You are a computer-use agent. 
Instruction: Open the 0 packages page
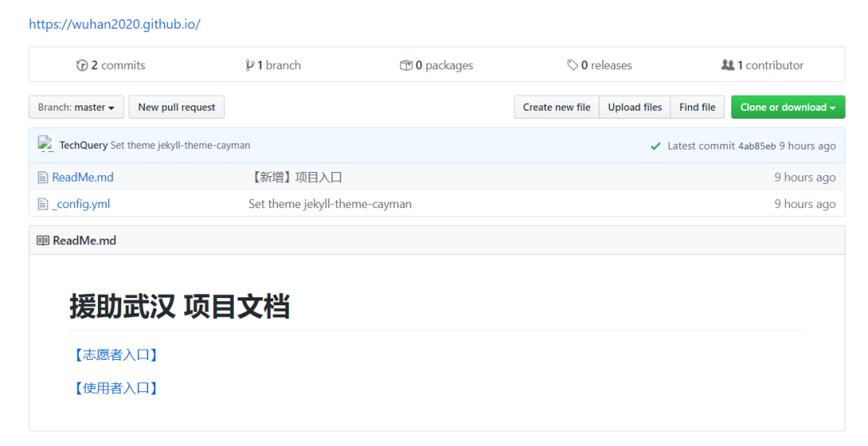(444, 65)
